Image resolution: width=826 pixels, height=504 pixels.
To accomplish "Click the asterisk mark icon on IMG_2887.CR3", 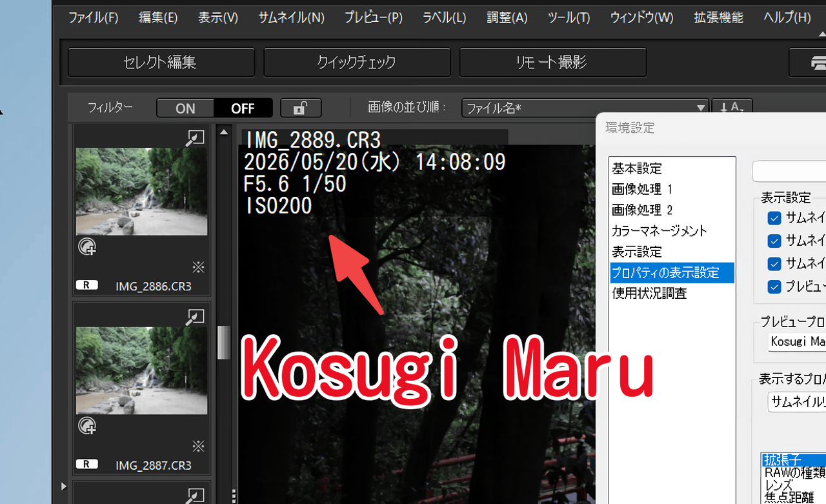I will pyautogui.click(x=198, y=445).
